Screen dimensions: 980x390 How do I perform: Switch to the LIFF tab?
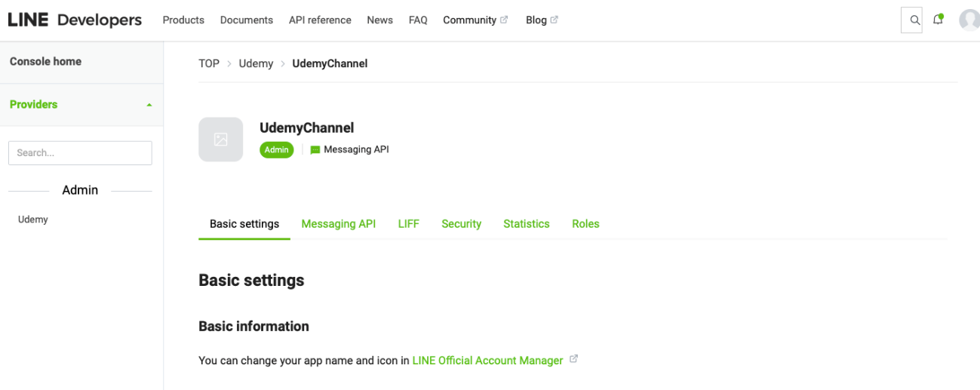point(408,224)
